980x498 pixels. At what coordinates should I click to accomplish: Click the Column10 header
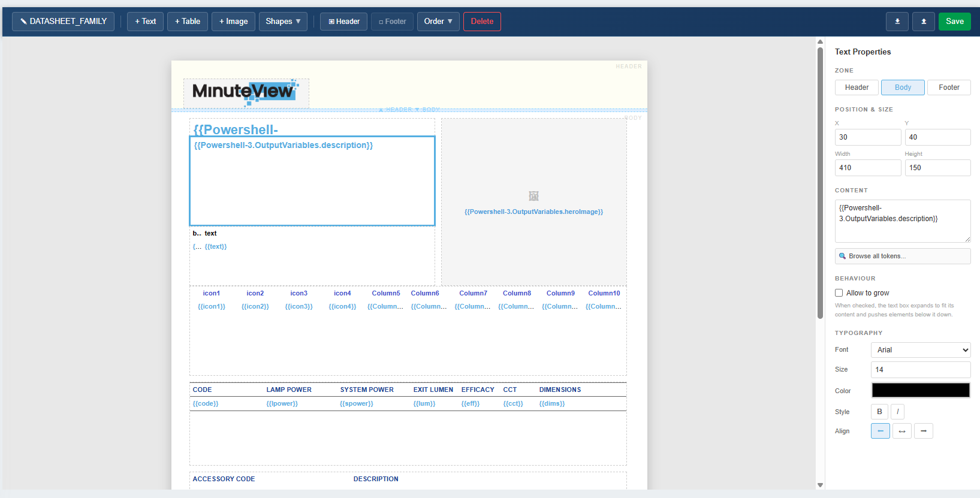point(604,293)
